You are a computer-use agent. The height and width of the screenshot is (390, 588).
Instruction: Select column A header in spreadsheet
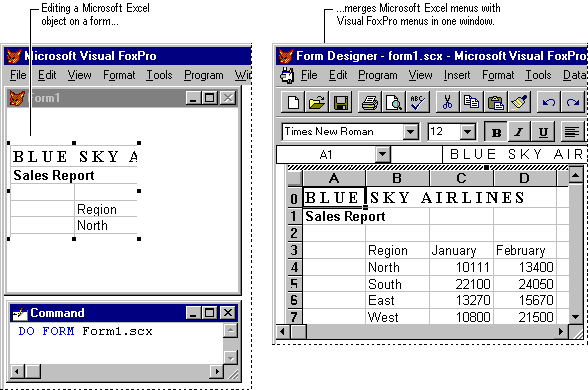click(334, 178)
